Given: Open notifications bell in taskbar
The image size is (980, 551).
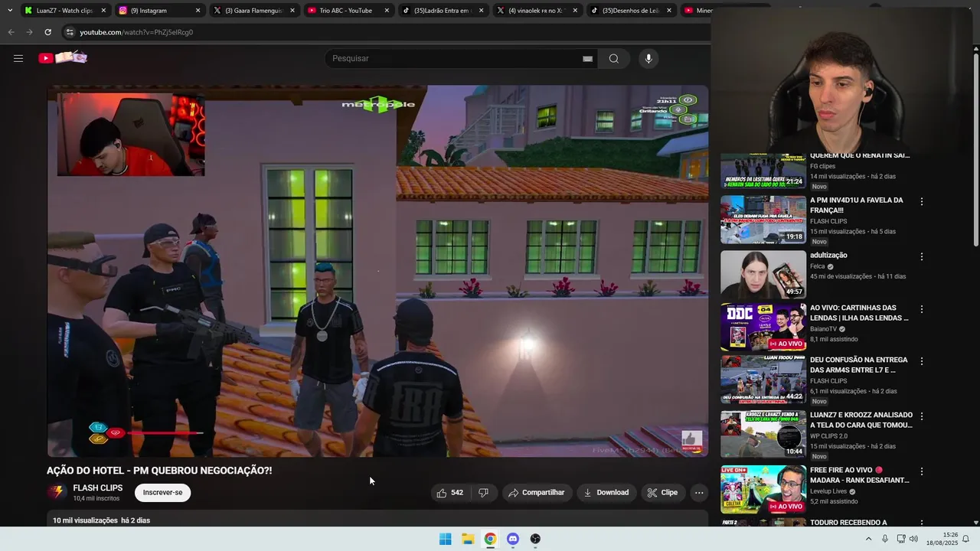Looking at the screenshot, I should 965,539.
